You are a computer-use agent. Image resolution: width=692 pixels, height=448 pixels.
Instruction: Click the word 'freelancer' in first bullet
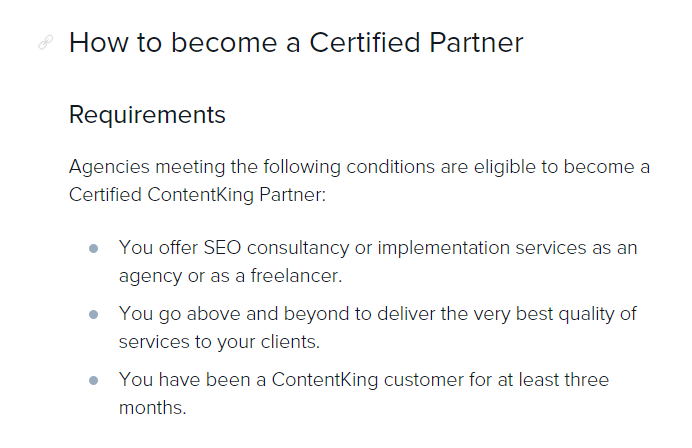[x=294, y=276]
